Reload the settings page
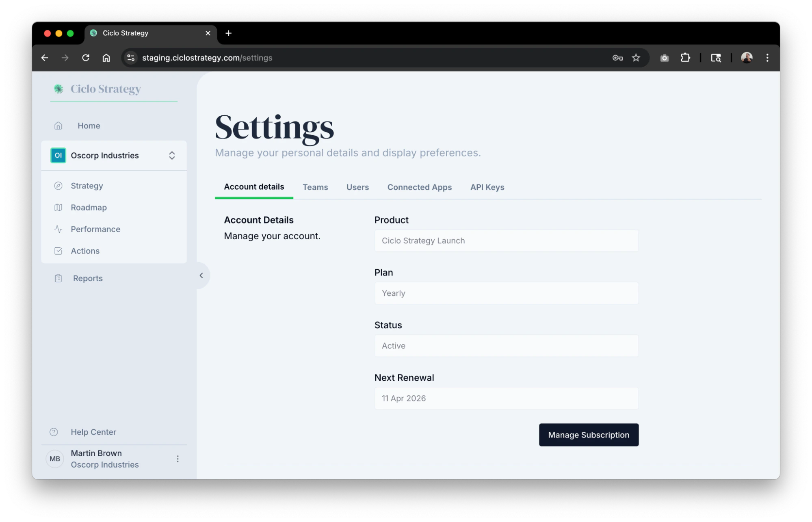812x522 pixels. click(x=86, y=58)
